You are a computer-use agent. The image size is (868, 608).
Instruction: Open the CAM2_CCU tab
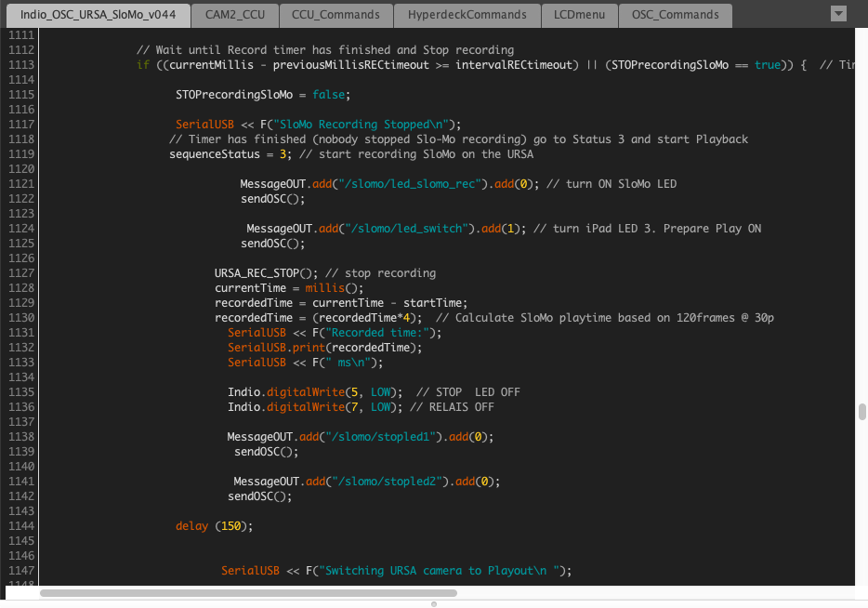[235, 15]
